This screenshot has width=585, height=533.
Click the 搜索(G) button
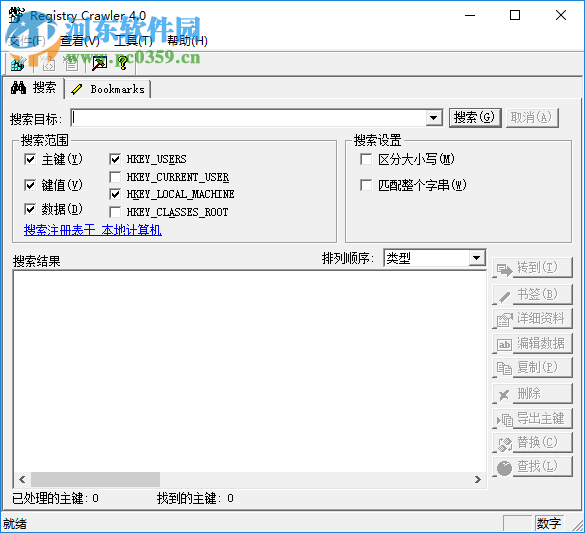pos(475,118)
